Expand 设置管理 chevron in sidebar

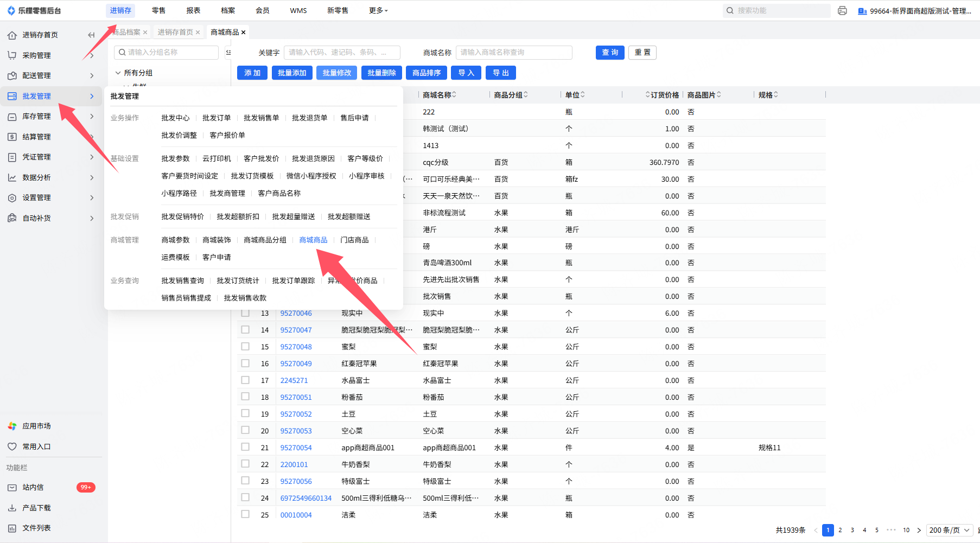[x=92, y=198]
